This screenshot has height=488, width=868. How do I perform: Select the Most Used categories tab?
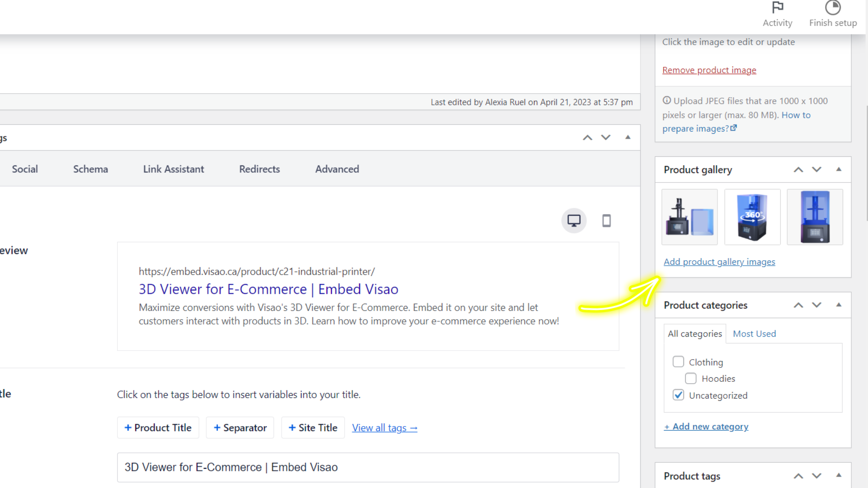(754, 334)
